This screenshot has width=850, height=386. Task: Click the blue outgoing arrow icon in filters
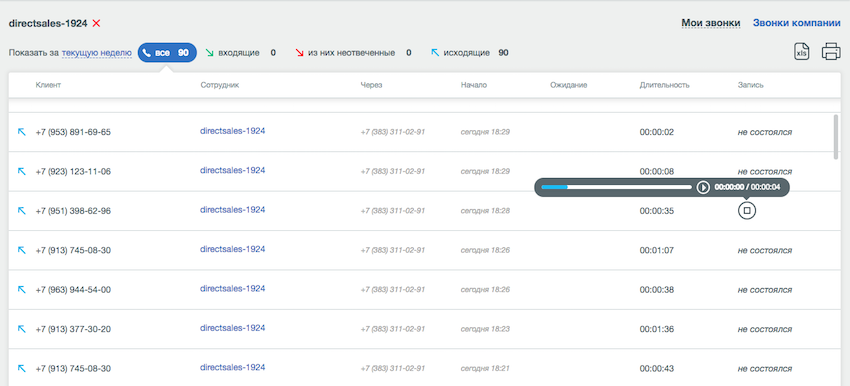(435, 53)
